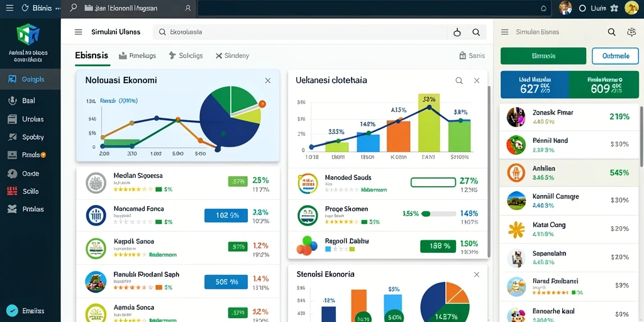Click the power icon in the main search bar
This screenshot has width=644, height=322.
pyautogui.click(x=457, y=32)
